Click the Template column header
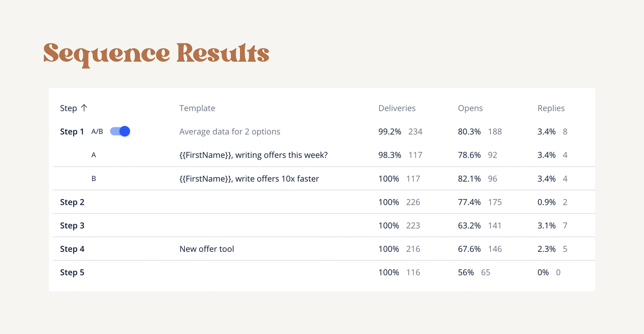The width and height of the screenshot is (644, 334). tap(197, 108)
